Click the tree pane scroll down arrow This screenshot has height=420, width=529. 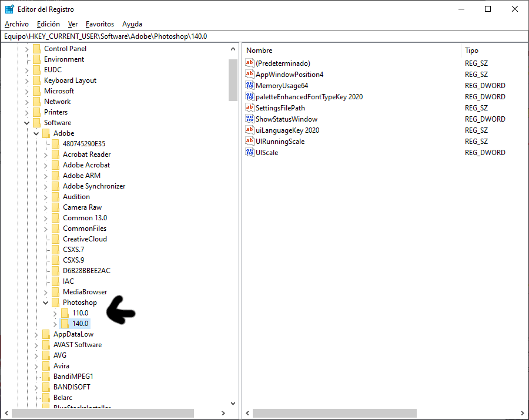[x=233, y=403]
